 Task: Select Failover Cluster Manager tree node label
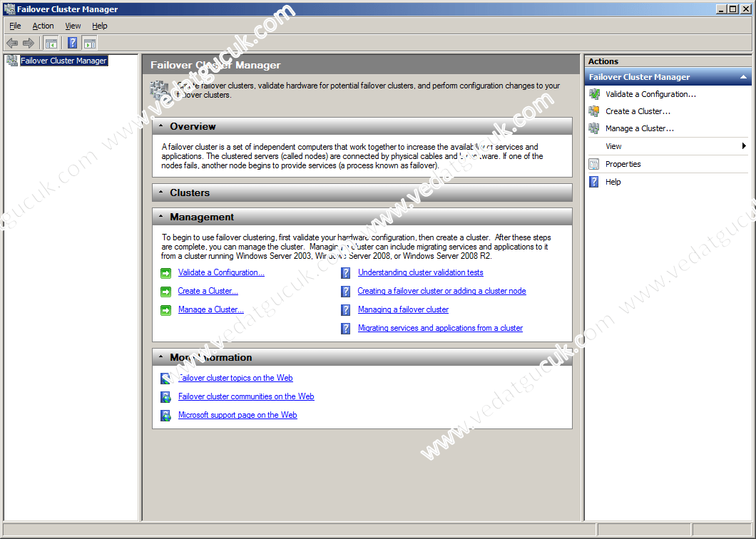tap(63, 61)
